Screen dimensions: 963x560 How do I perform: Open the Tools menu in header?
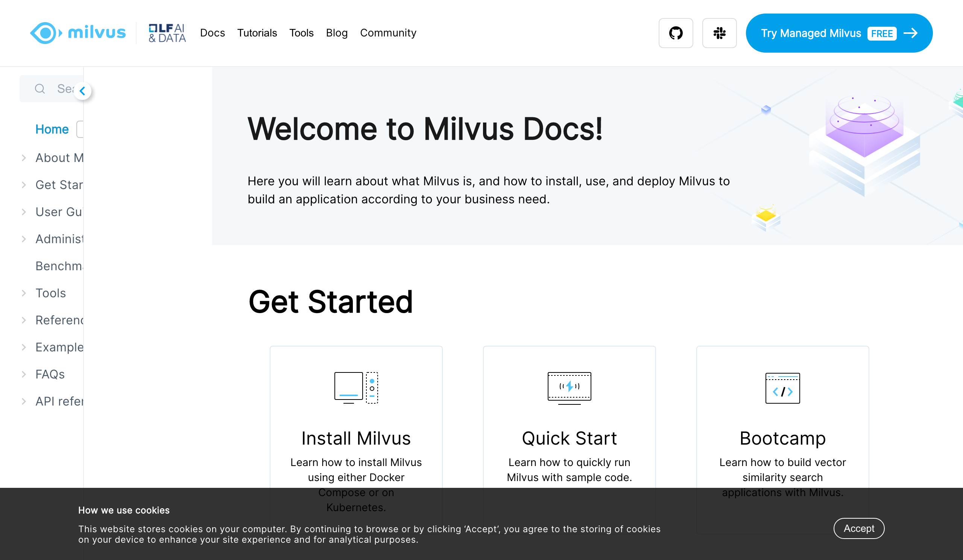tap(301, 33)
